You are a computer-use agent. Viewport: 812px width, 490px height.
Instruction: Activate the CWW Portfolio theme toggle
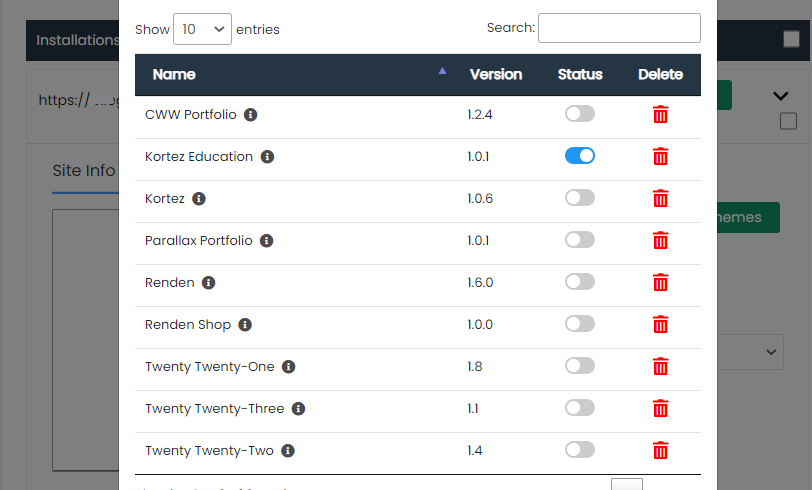click(580, 113)
